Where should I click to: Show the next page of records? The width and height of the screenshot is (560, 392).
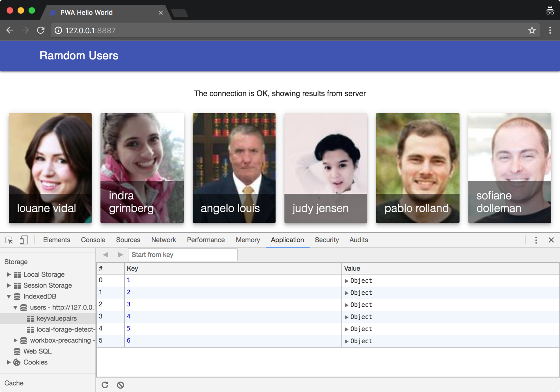pos(120,255)
